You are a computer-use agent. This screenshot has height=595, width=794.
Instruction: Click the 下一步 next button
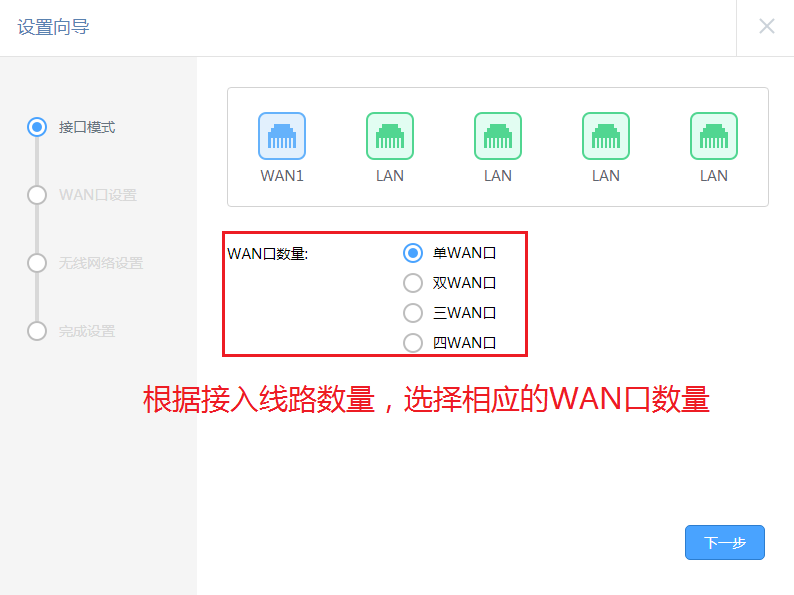pyautogui.click(x=725, y=542)
